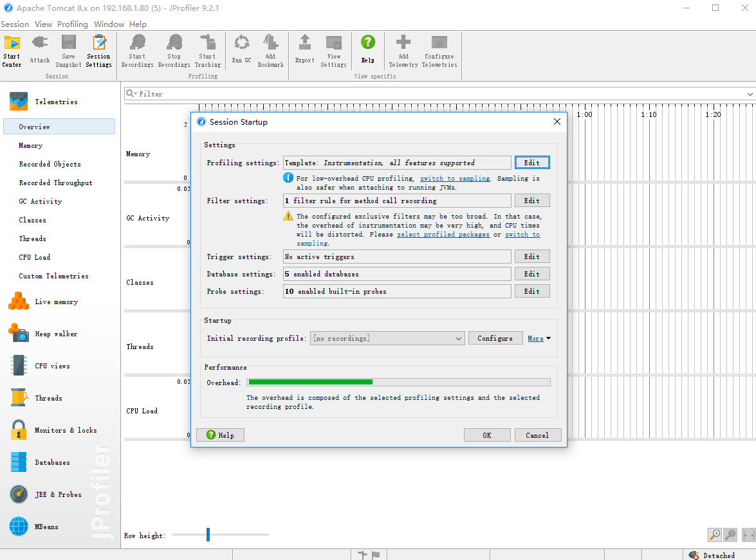Click the green Help toolbar icon
Image resolution: width=756 pixels, height=560 pixels.
pos(368,50)
